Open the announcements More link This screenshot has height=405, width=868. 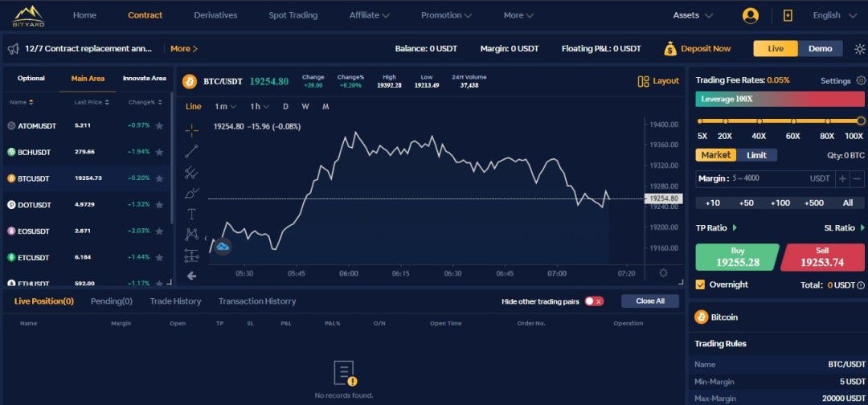click(184, 49)
